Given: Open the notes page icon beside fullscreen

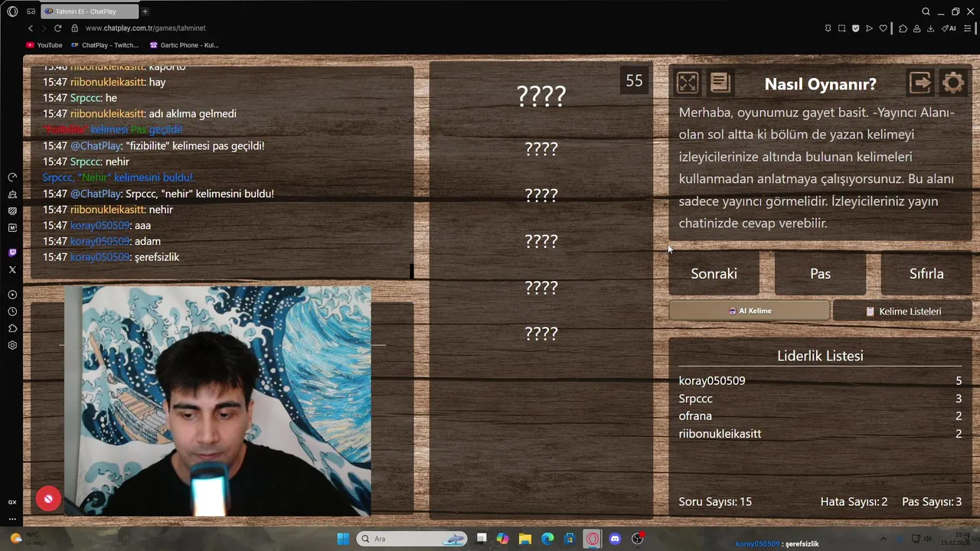Looking at the screenshot, I should tap(720, 83).
